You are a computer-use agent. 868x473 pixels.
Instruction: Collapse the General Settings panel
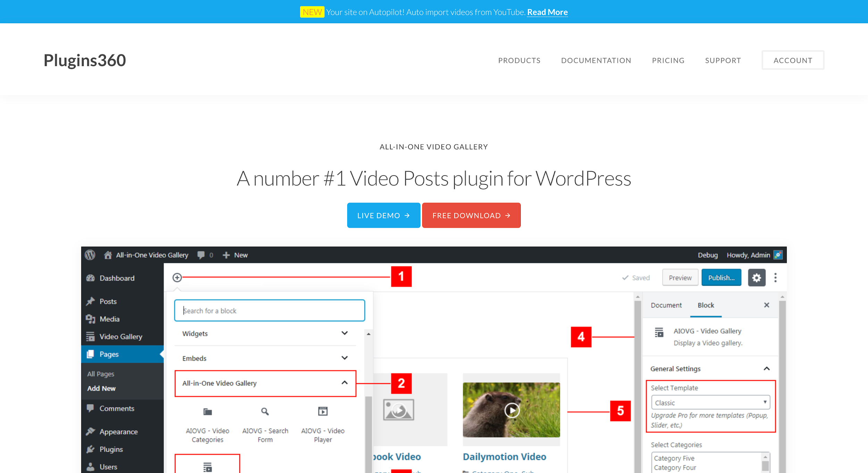point(766,369)
